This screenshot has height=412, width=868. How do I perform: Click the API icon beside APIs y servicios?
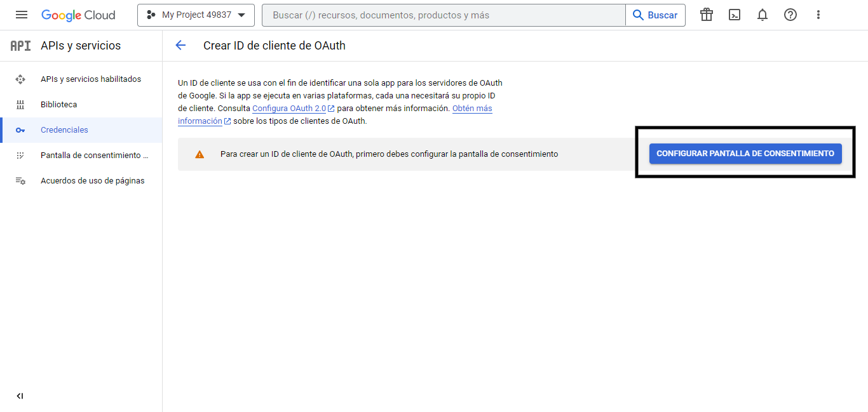click(x=20, y=46)
